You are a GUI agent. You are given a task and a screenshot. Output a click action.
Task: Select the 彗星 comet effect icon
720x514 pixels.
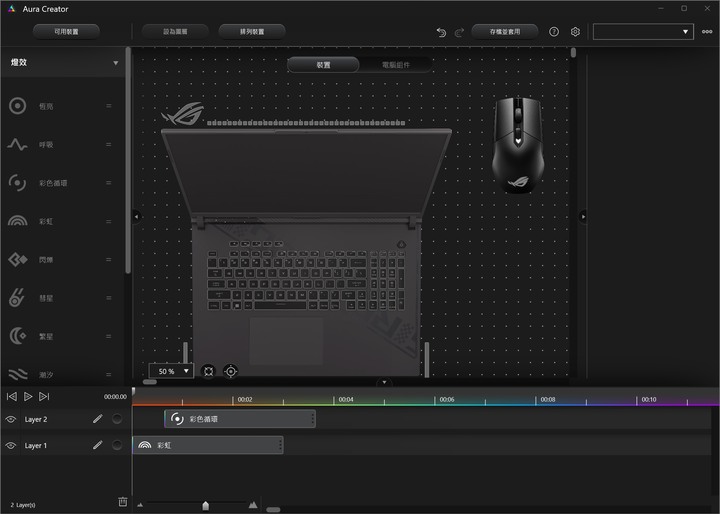(x=17, y=298)
